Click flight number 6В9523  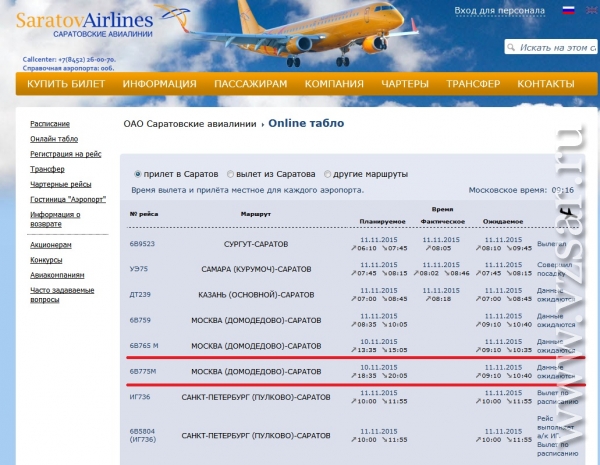pyautogui.click(x=142, y=244)
